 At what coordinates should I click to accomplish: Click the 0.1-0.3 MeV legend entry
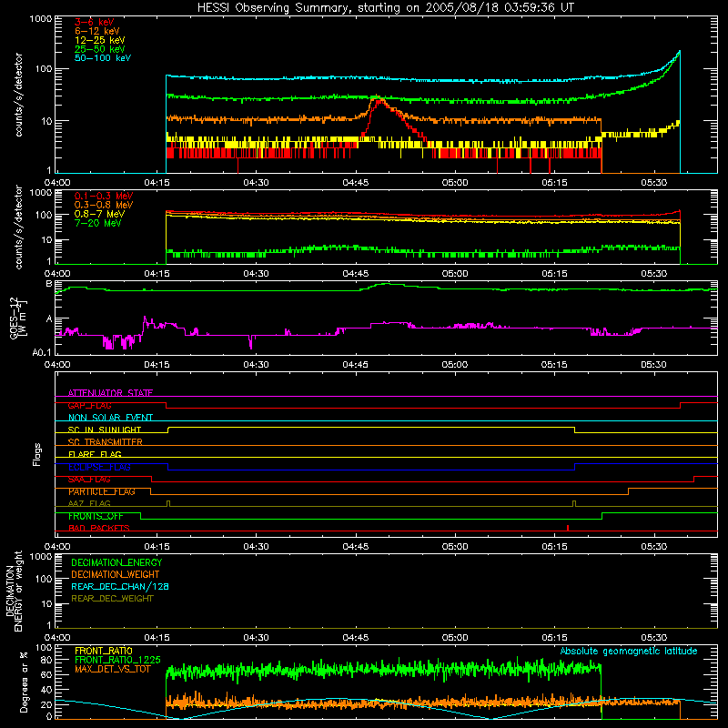104,196
